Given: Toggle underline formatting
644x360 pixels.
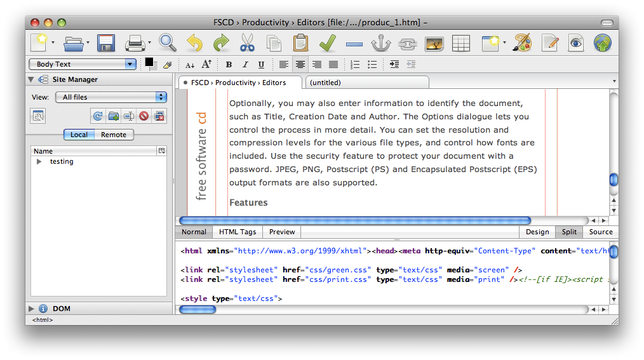Looking at the screenshot, I should [261, 65].
